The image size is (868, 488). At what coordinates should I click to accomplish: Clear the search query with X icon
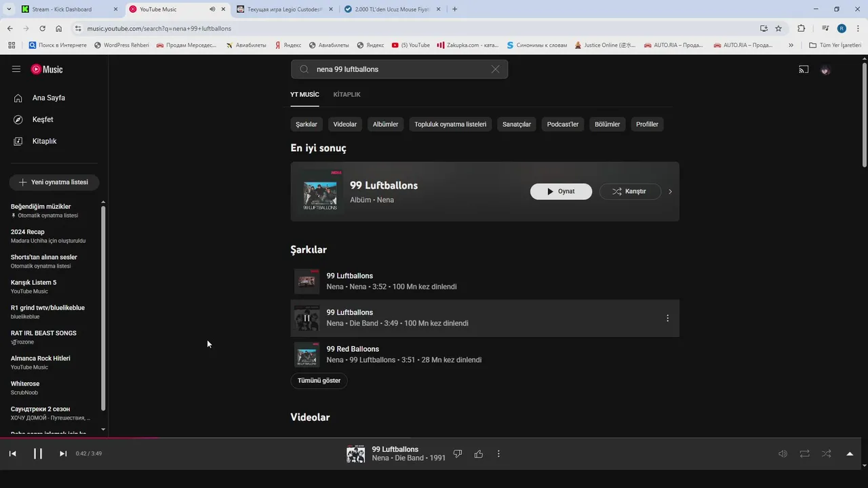pos(495,69)
